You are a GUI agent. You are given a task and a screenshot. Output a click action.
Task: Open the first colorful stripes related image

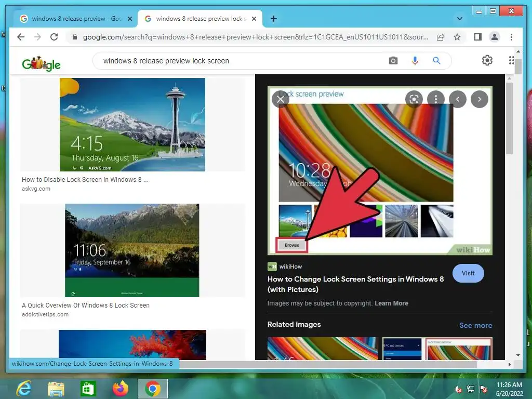click(323, 349)
